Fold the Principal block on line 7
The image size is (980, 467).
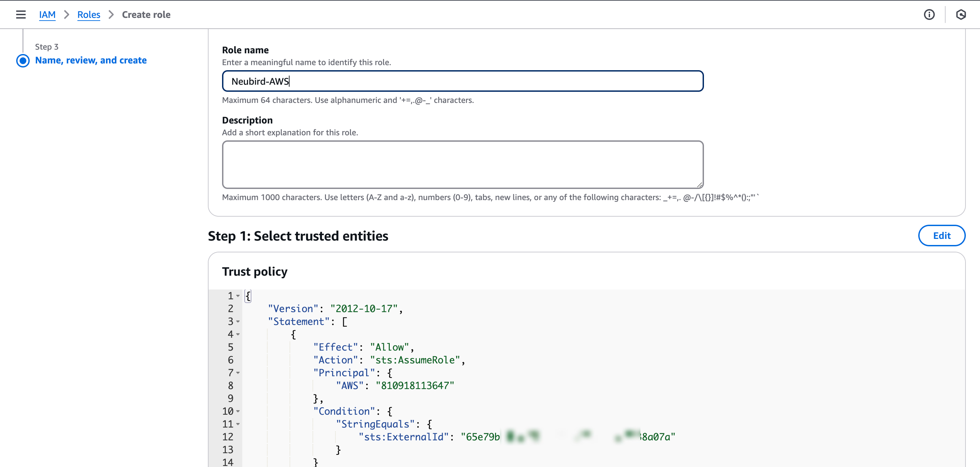click(x=238, y=373)
